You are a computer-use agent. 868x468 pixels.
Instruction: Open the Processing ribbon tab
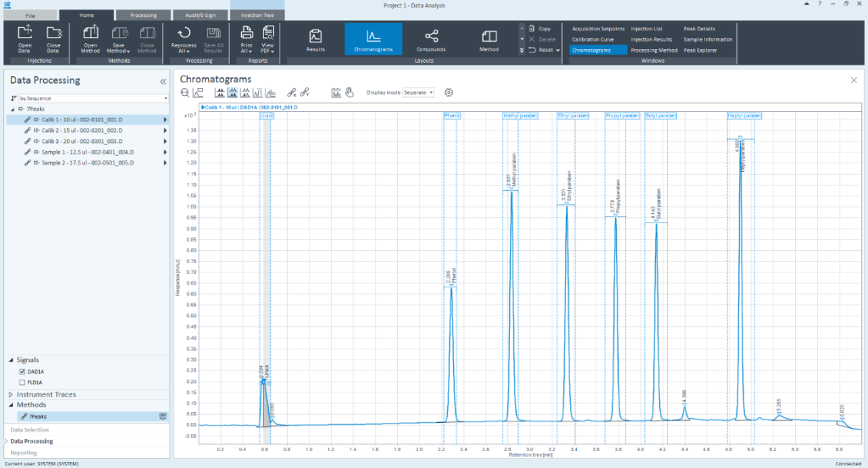(x=143, y=15)
